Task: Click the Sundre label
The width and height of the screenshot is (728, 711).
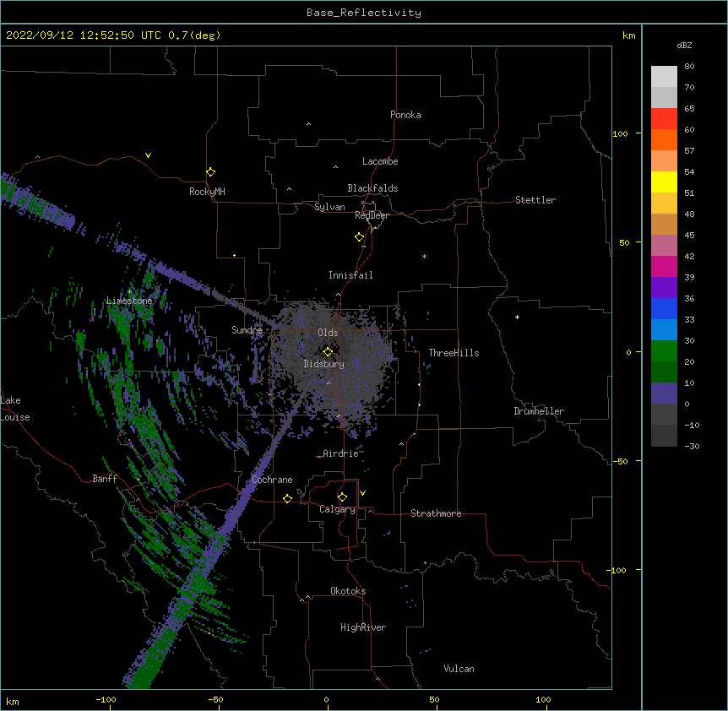Action: click(247, 330)
